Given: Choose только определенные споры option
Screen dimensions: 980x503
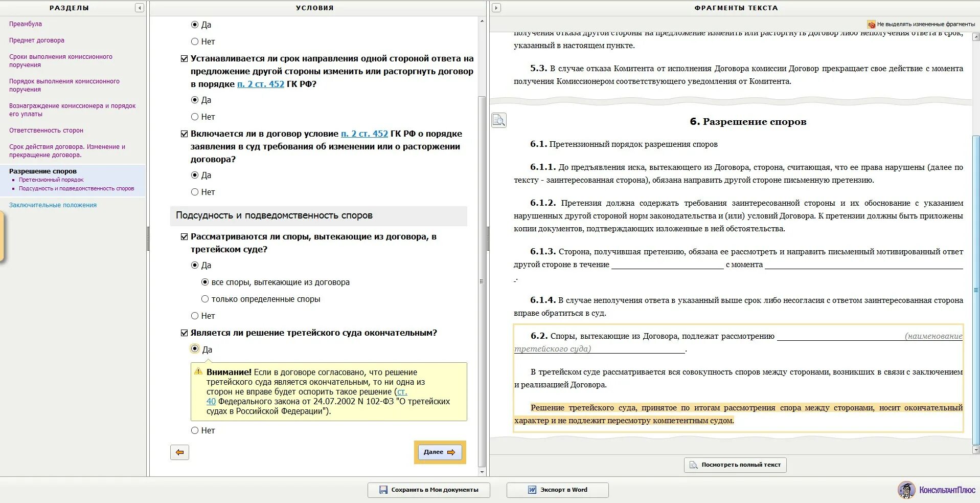Looking at the screenshot, I should point(205,299).
